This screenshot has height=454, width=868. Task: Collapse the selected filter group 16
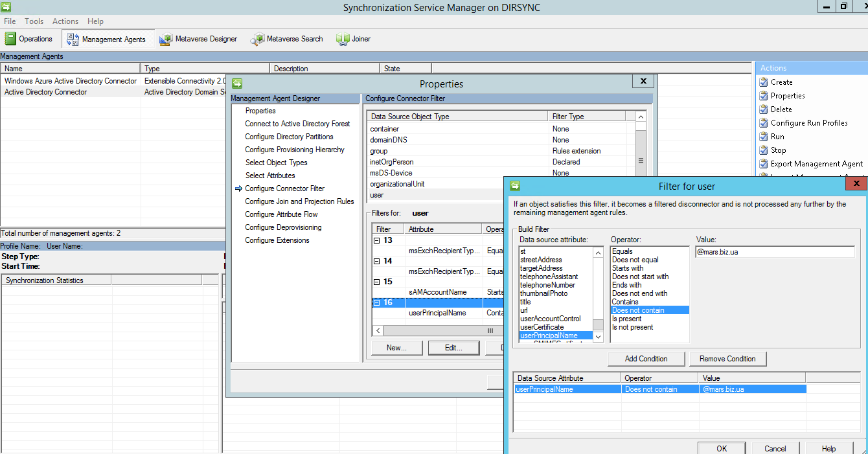377,302
